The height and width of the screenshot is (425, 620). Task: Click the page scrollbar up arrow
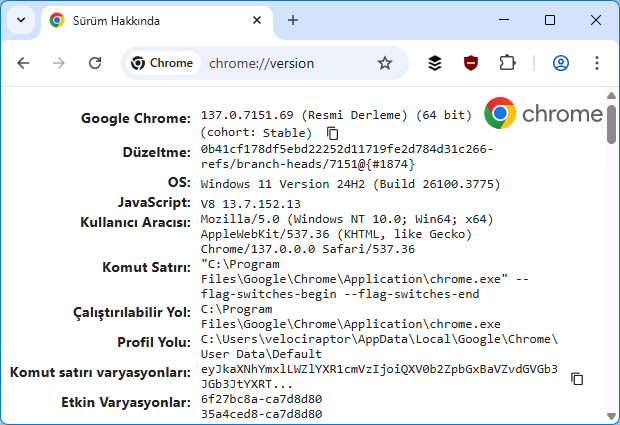point(611,95)
